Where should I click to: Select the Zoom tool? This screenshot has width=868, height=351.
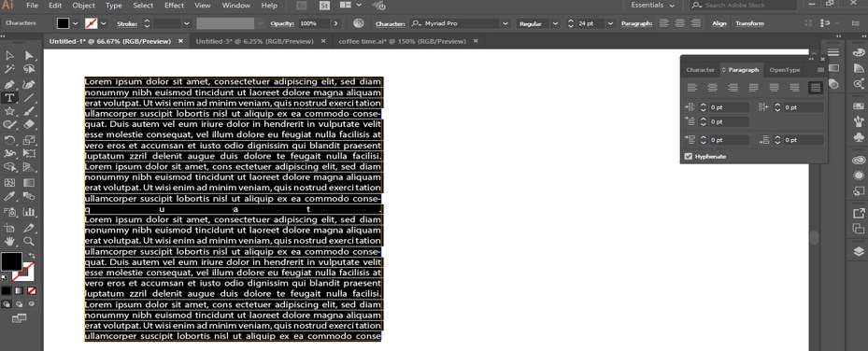pos(29,242)
